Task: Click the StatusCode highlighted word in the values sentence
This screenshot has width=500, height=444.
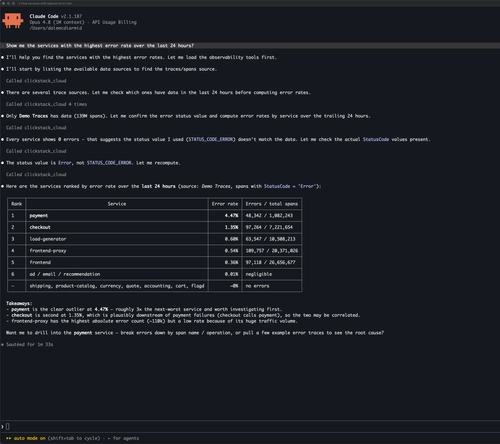Action: coord(376,139)
